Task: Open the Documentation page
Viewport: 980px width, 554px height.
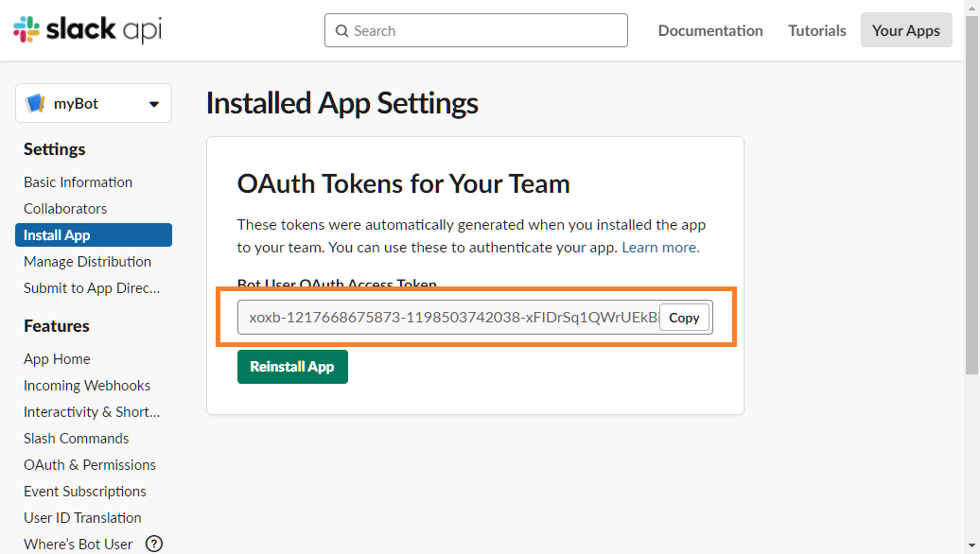Action: (709, 30)
